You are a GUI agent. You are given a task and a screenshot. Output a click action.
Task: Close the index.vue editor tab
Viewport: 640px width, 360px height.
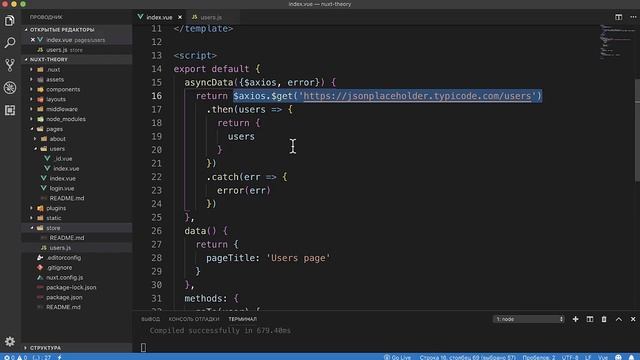tap(180, 17)
